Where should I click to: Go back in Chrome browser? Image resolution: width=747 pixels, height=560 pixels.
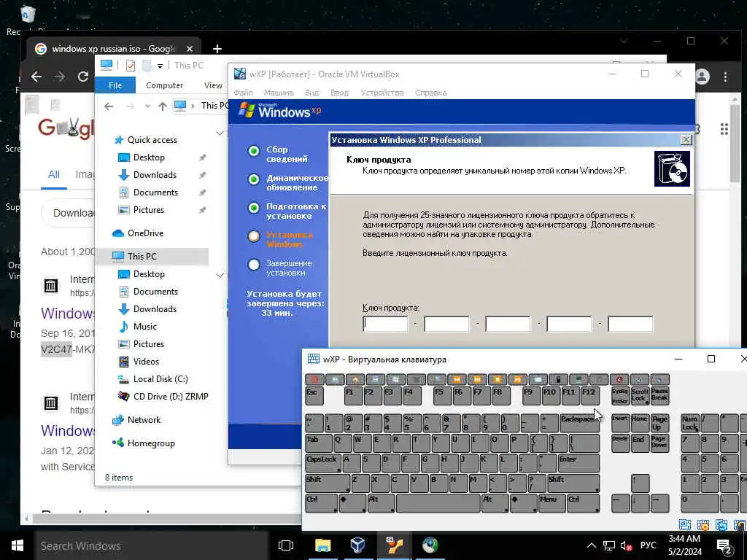pos(36,77)
